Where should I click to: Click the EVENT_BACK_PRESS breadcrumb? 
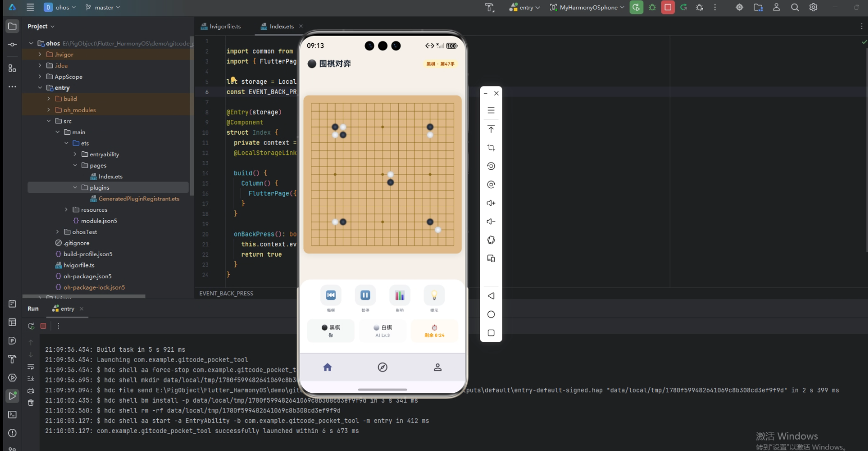(x=226, y=294)
